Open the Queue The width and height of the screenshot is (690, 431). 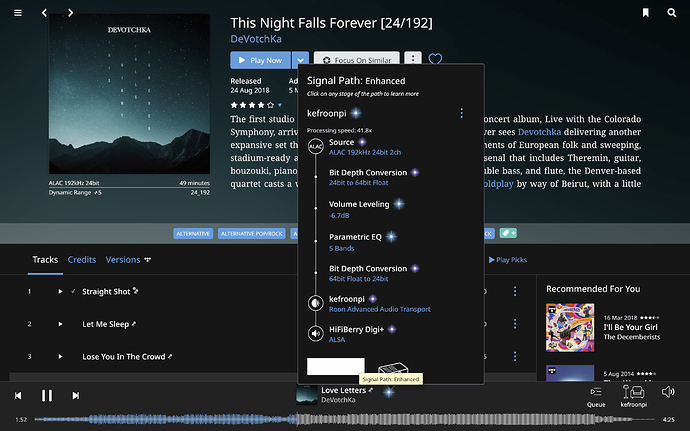point(596,396)
